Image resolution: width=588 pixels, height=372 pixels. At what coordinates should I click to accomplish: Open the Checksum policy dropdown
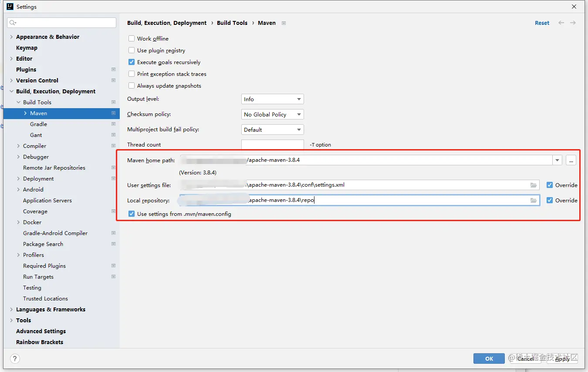click(x=272, y=114)
